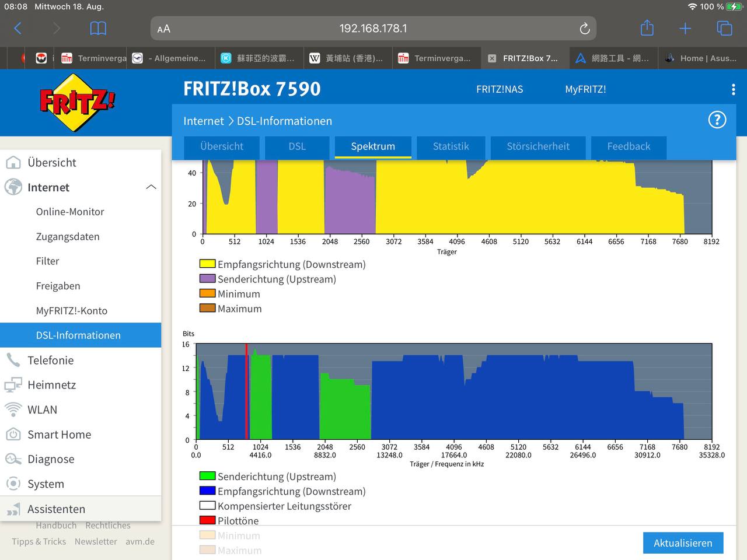Switch to the Allgemeine... browser tab

(x=169, y=58)
